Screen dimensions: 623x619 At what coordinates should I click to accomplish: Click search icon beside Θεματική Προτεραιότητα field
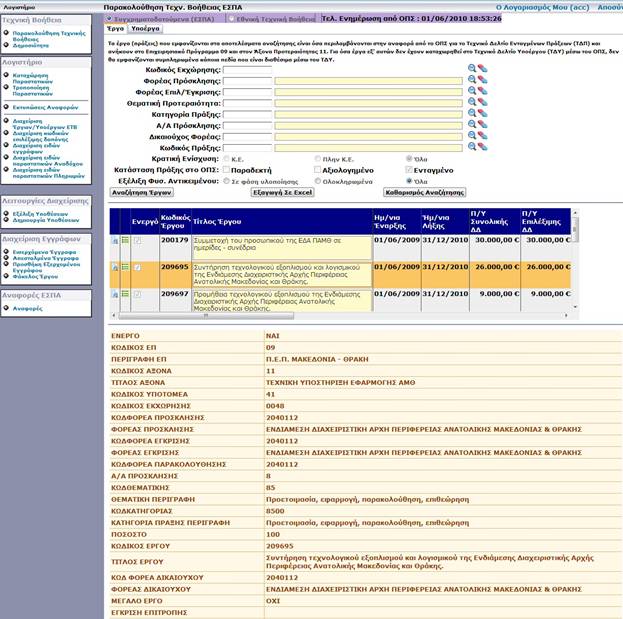click(x=470, y=103)
